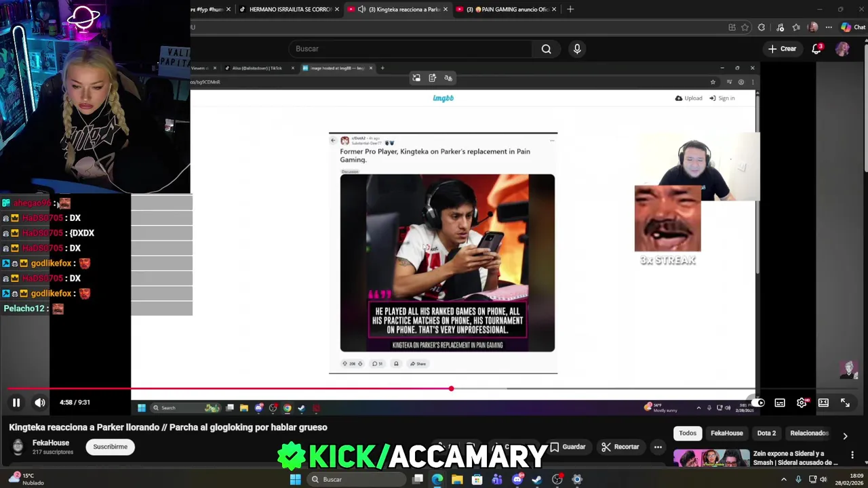Click the imgbb logo in video
This screenshot has width=868, height=488.
pyautogui.click(x=443, y=98)
